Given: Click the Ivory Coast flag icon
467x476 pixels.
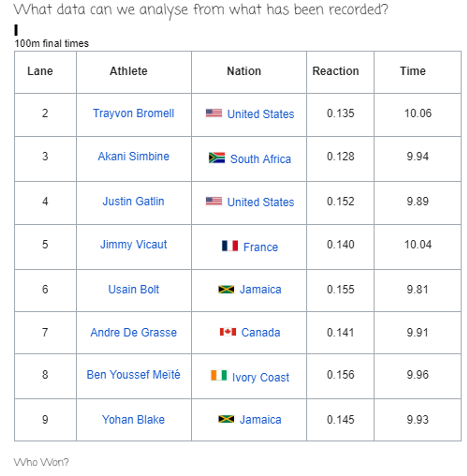Looking at the screenshot, I should (x=219, y=376).
